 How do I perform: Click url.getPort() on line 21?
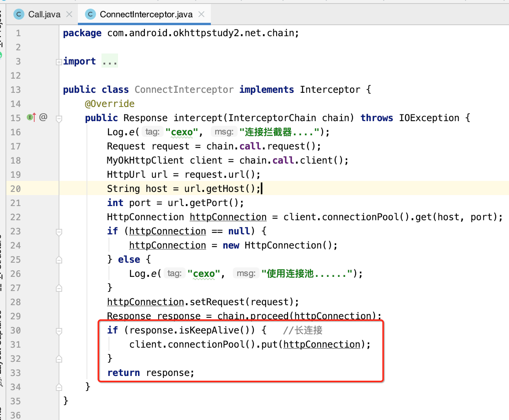[203, 203]
